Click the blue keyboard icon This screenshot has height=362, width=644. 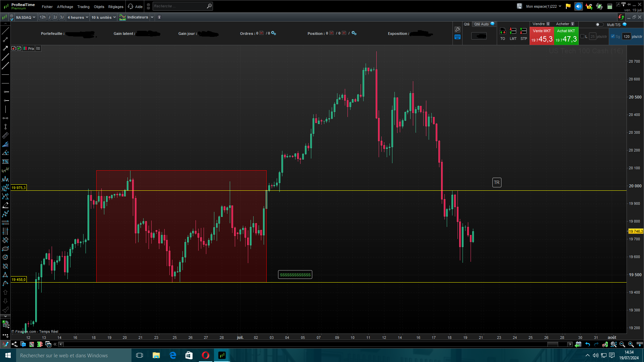pyautogui.click(x=458, y=37)
